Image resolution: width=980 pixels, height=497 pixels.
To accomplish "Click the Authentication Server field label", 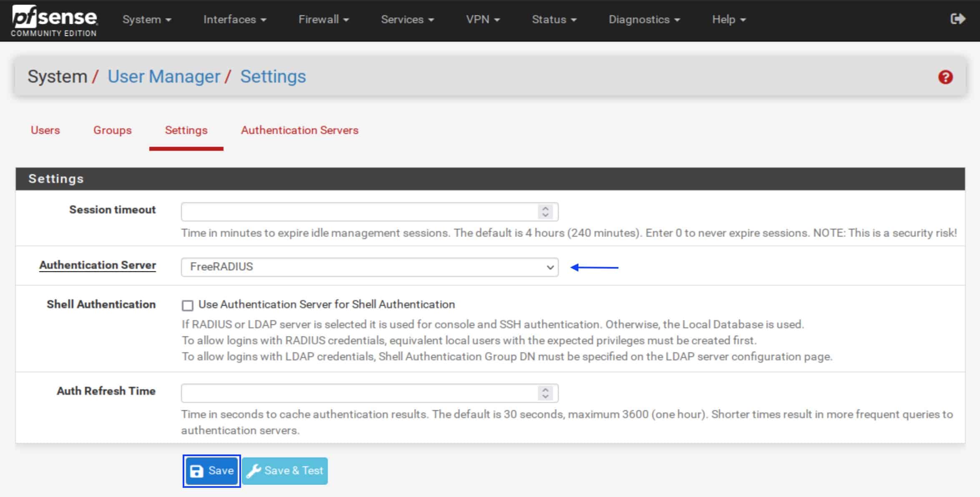I will (98, 265).
